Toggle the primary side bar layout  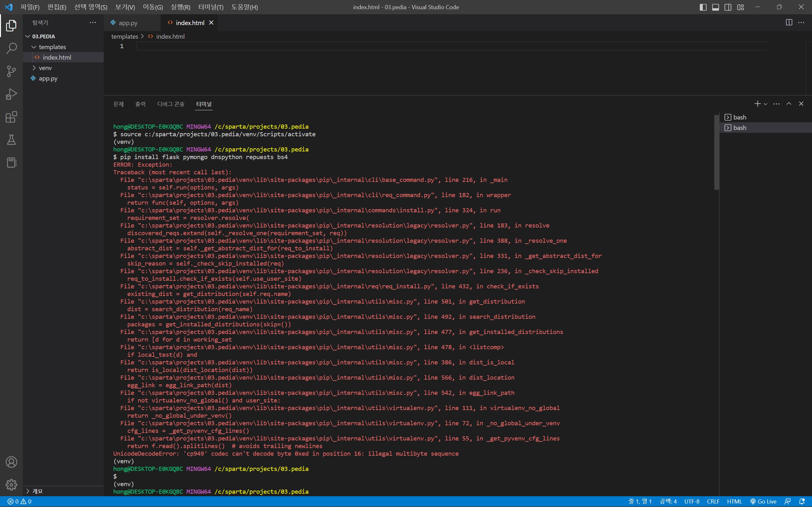(x=703, y=7)
